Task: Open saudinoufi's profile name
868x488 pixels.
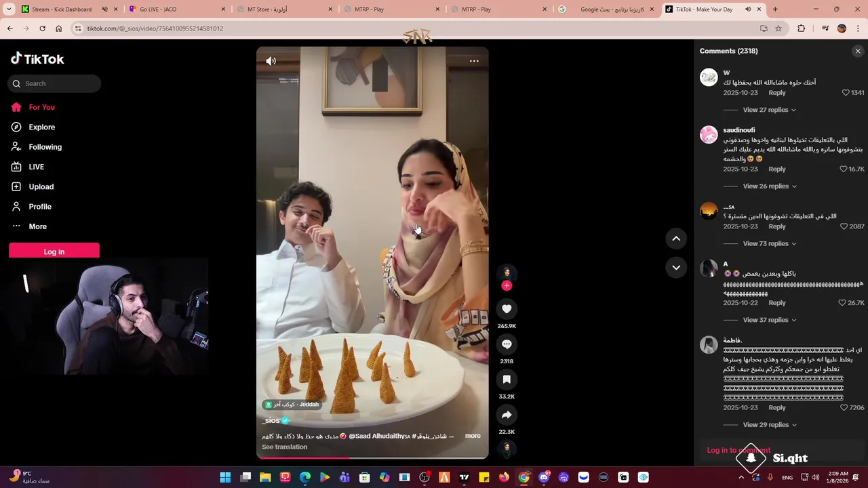Action: (739, 130)
